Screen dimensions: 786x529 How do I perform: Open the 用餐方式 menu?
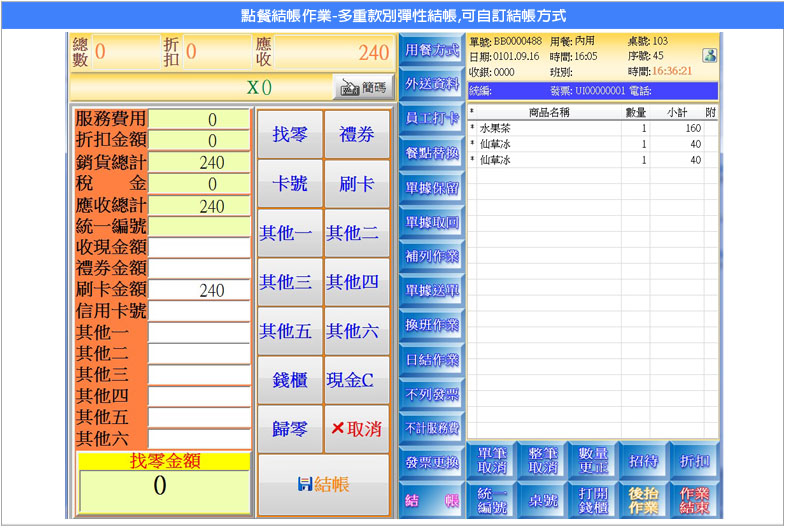pos(432,50)
